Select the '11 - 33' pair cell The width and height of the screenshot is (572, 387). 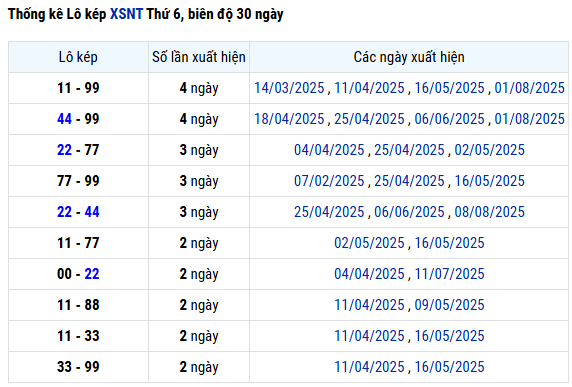[x=78, y=336]
